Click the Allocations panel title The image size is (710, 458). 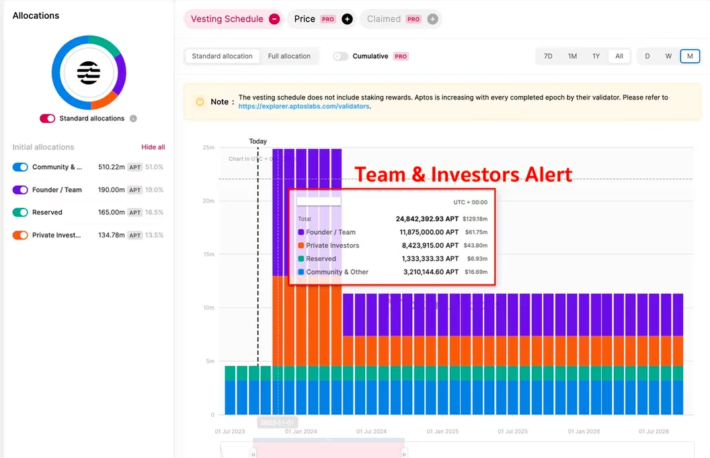pyautogui.click(x=36, y=16)
